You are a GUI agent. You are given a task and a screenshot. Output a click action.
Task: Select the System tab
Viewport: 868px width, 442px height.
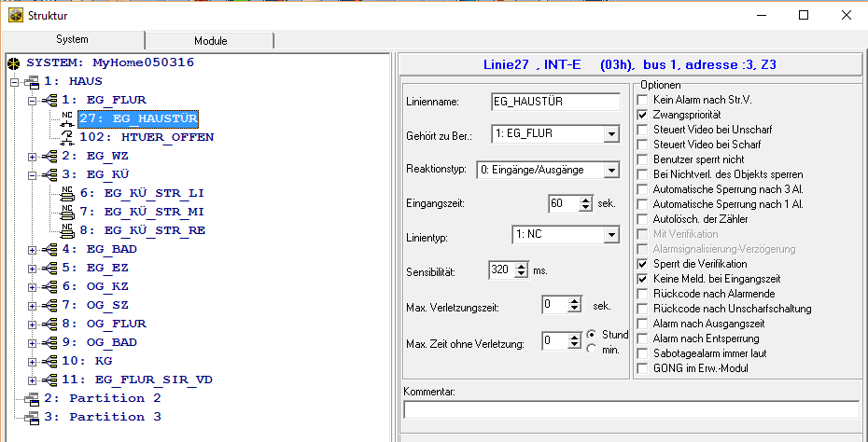coord(72,40)
